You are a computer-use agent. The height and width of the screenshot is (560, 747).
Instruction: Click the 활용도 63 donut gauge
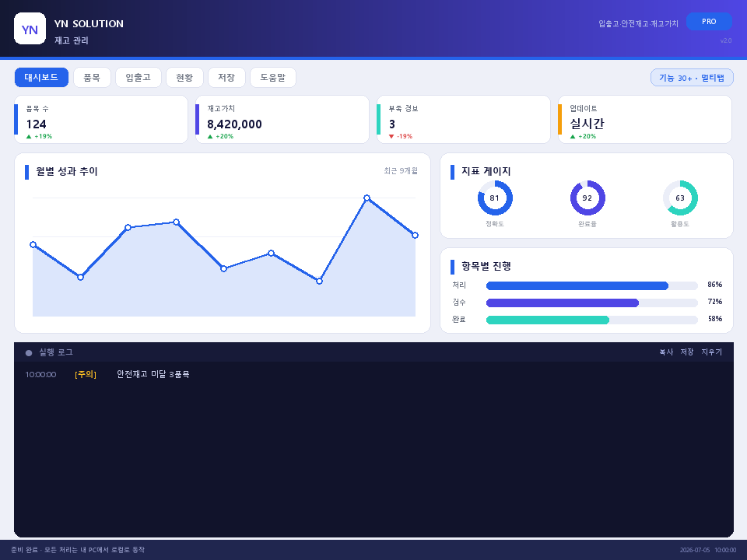pyautogui.click(x=680, y=198)
